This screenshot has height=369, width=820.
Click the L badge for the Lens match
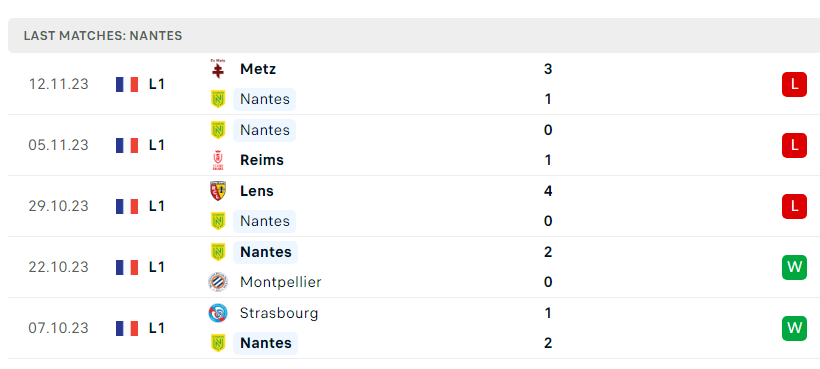(794, 206)
